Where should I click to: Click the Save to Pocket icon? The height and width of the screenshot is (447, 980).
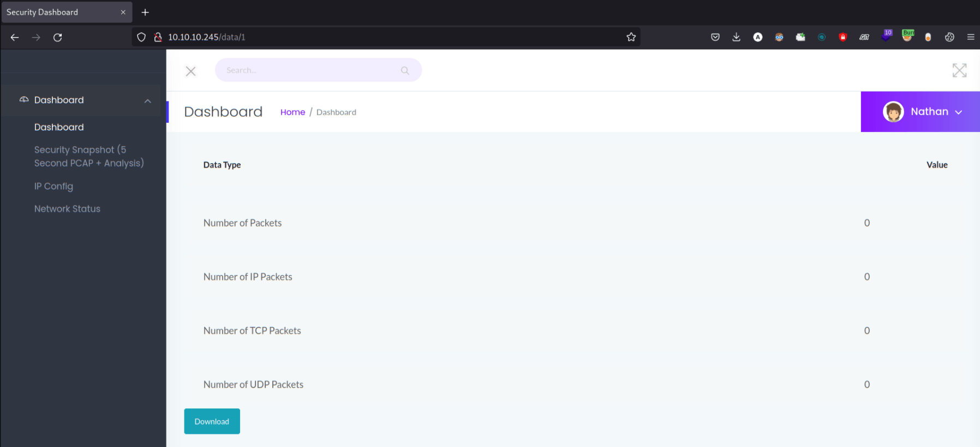point(715,37)
